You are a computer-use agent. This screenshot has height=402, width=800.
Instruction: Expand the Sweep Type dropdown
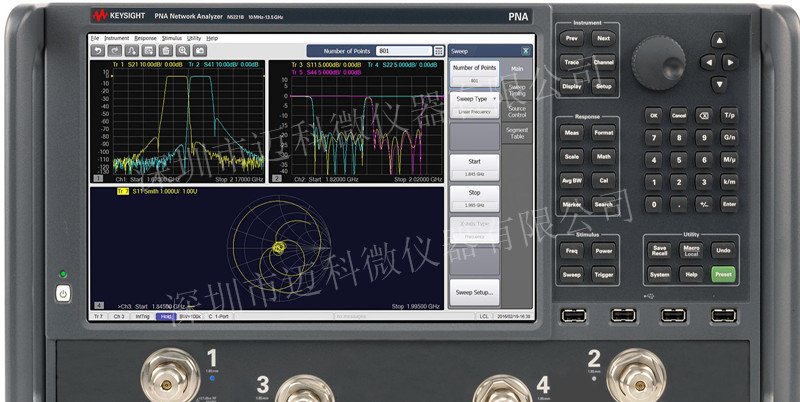(474, 105)
